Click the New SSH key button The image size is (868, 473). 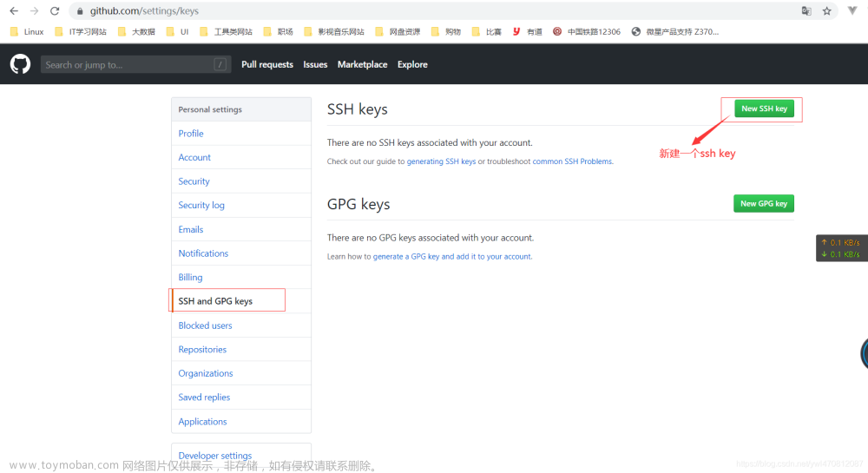[764, 108]
